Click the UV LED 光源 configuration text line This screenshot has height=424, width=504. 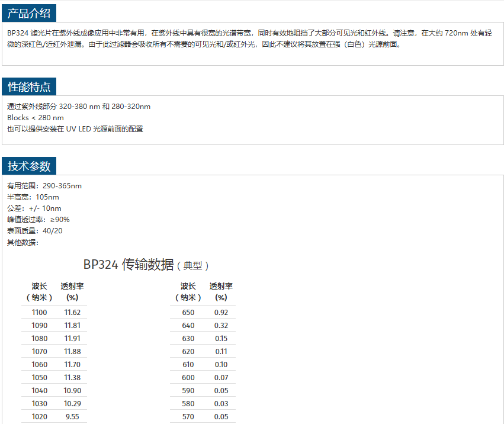75,129
